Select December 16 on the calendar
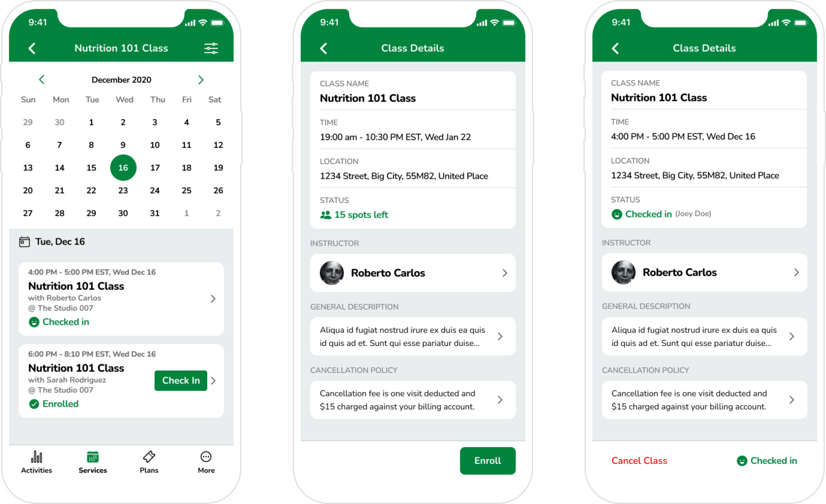 (x=123, y=167)
